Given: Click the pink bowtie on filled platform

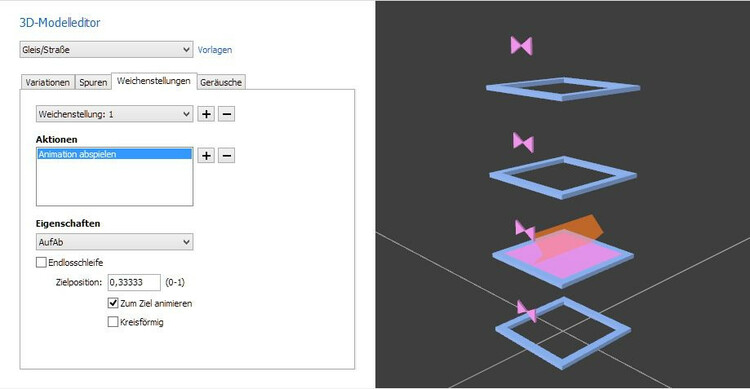Looking at the screenshot, I should (525, 230).
